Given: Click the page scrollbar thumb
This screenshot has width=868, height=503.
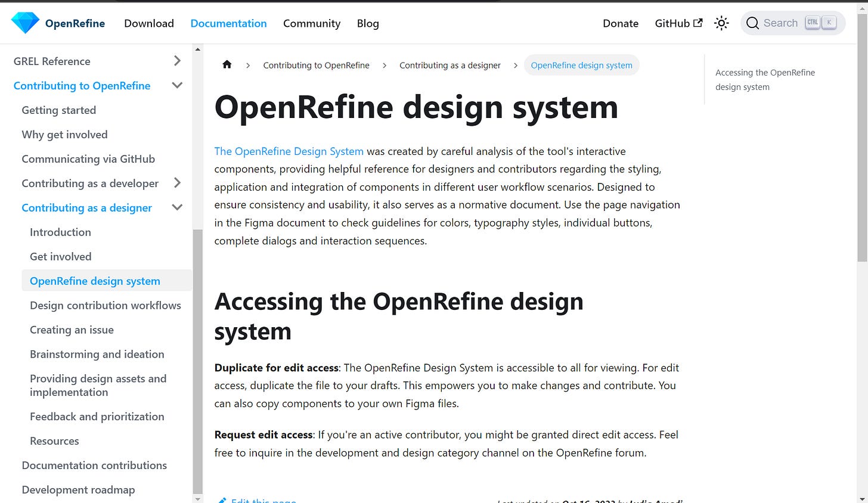Looking at the screenshot, I should pyautogui.click(x=863, y=136).
